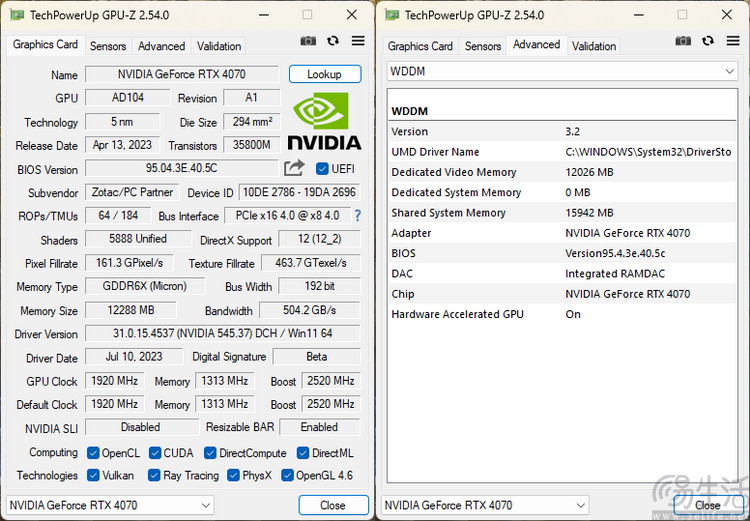Click the Bus Width 192 bit field

pyautogui.click(x=320, y=287)
